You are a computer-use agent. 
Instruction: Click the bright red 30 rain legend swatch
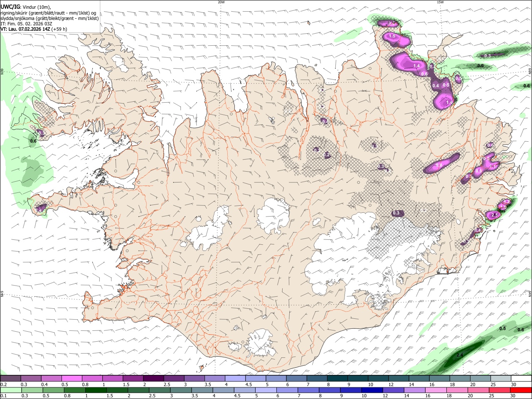pyautogui.click(x=522, y=390)
